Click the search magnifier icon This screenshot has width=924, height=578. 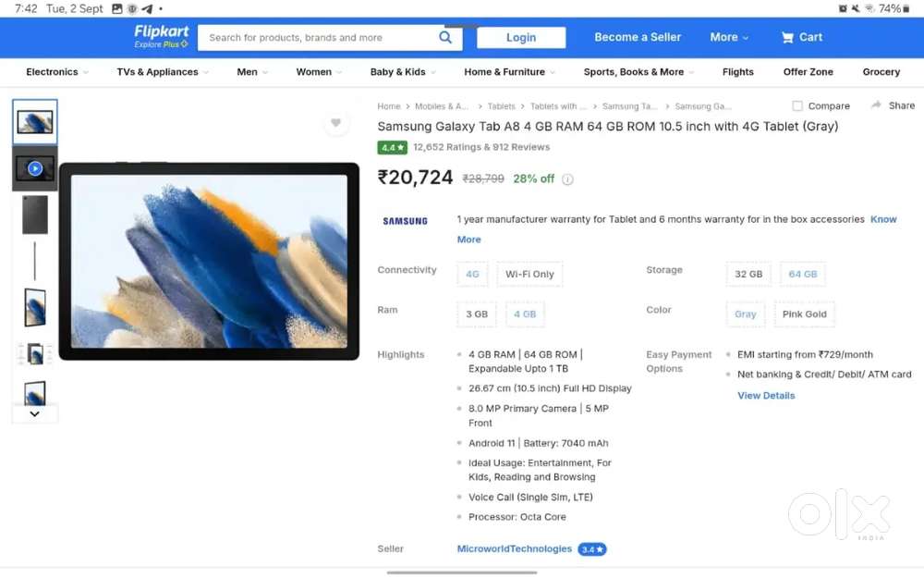point(445,38)
